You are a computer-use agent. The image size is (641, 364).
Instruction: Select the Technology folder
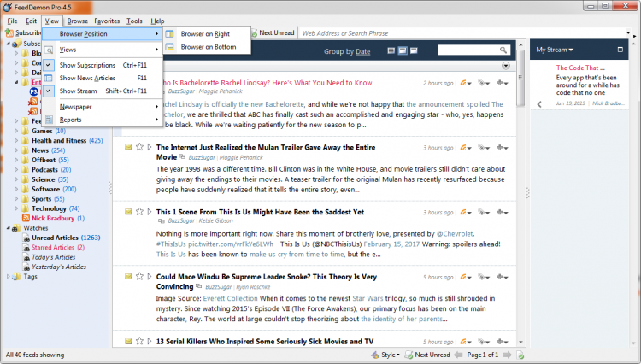point(49,208)
